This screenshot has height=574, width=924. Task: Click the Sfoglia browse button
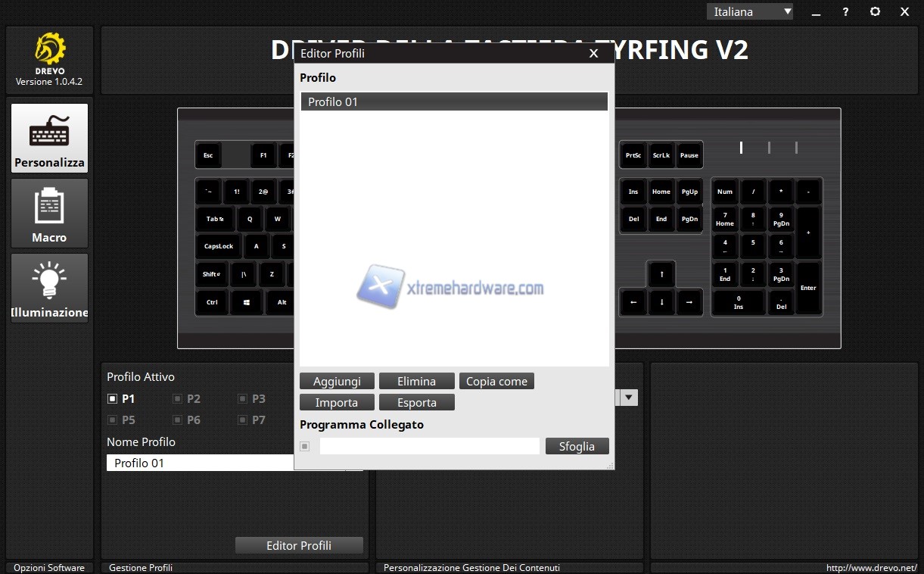pyautogui.click(x=577, y=446)
